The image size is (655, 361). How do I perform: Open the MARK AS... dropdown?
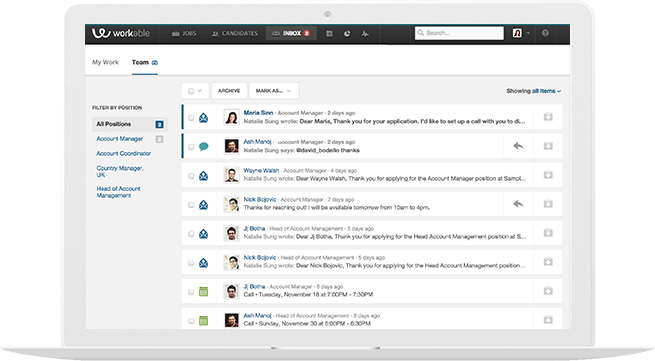tap(274, 91)
